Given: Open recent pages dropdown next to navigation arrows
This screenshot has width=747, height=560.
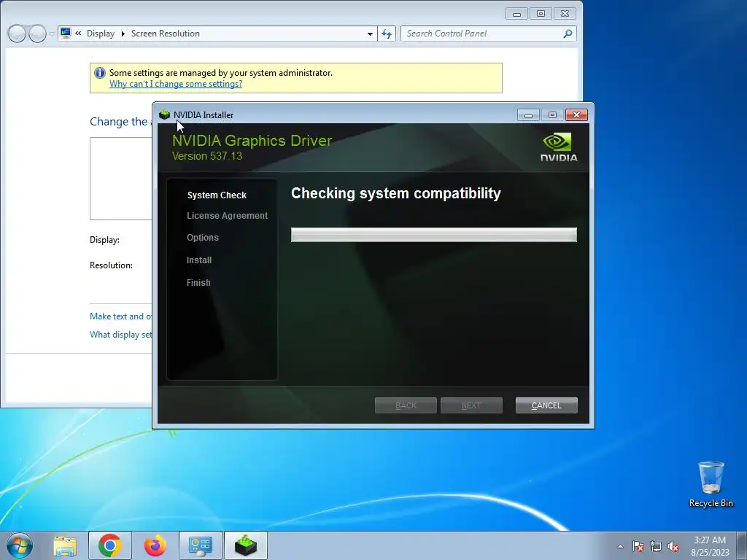Looking at the screenshot, I should 52,34.
